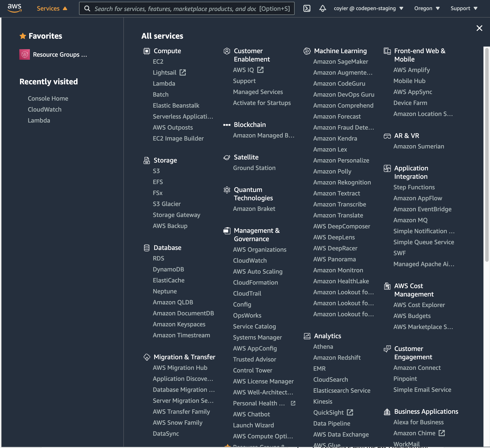The image size is (490, 448).
Task: Click the Compute category chip icon
Action: (x=147, y=51)
